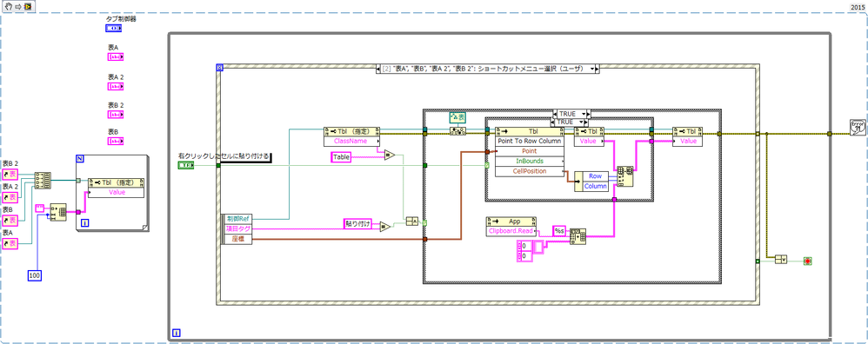Toggle 右クリックしたセルに貼り付ける boolean terminal
868x344 pixels.
(x=185, y=165)
